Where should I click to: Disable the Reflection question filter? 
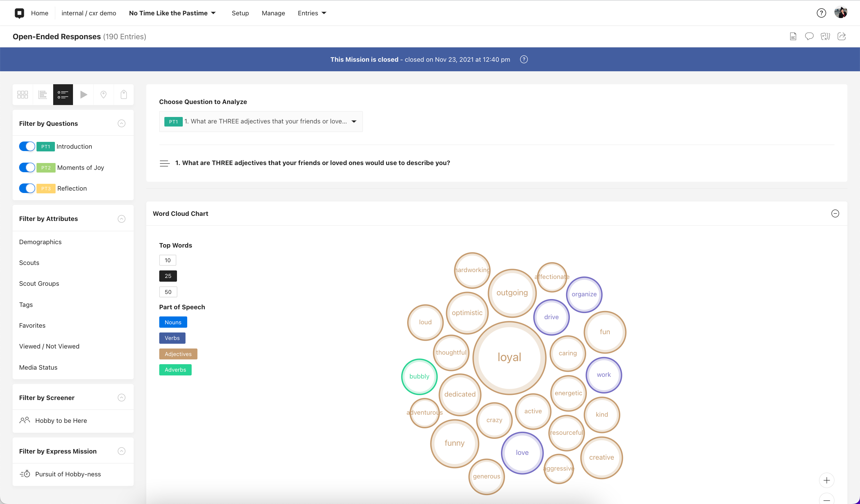click(x=27, y=188)
